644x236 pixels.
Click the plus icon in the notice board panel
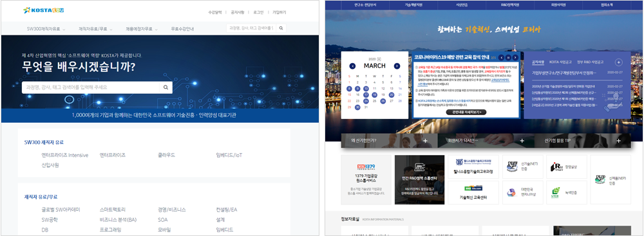coord(619,62)
